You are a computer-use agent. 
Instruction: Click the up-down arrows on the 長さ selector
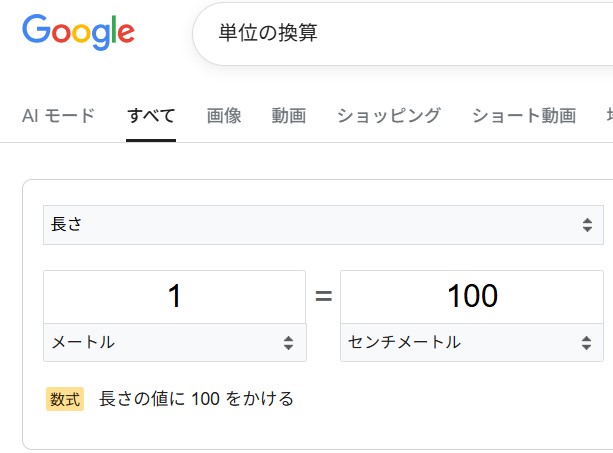pyautogui.click(x=587, y=225)
